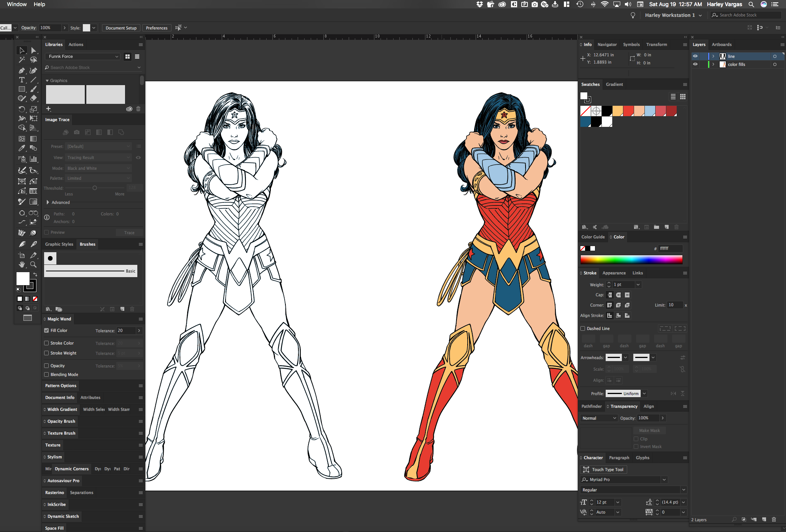This screenshot has height=532, width=786.
Task: Choose the Hand tool
Action: 22,264
